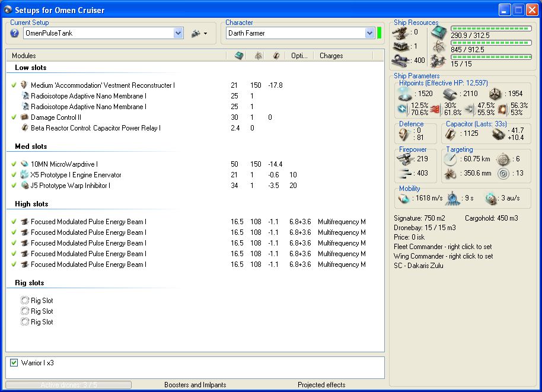Switch to the Projected effects tab
542x392 pixels.
(321, 385)
